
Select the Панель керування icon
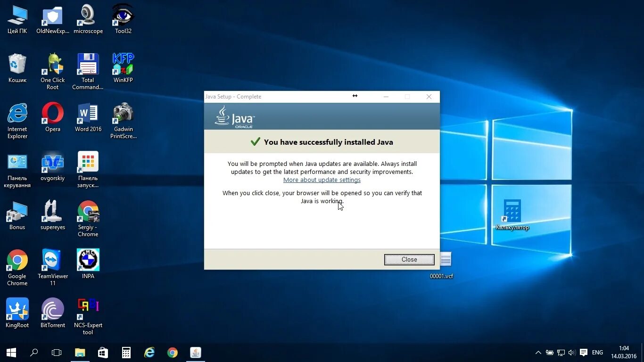pos(17,170)
